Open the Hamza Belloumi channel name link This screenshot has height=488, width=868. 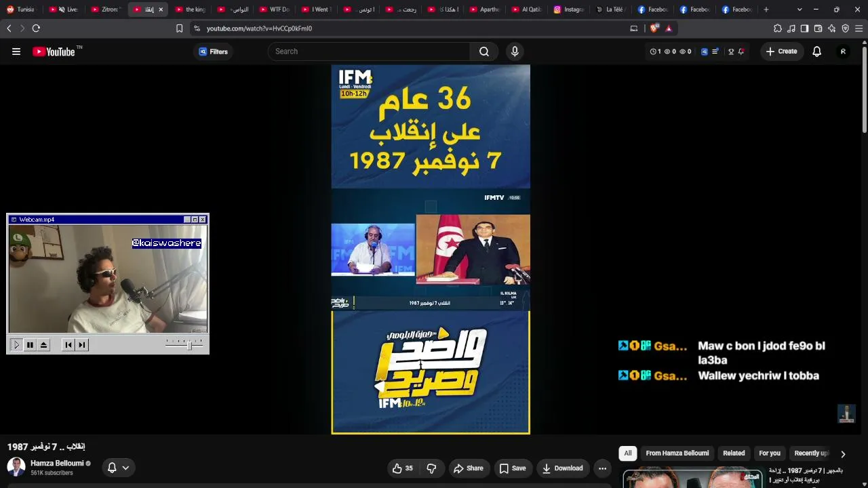click(57, 464)
